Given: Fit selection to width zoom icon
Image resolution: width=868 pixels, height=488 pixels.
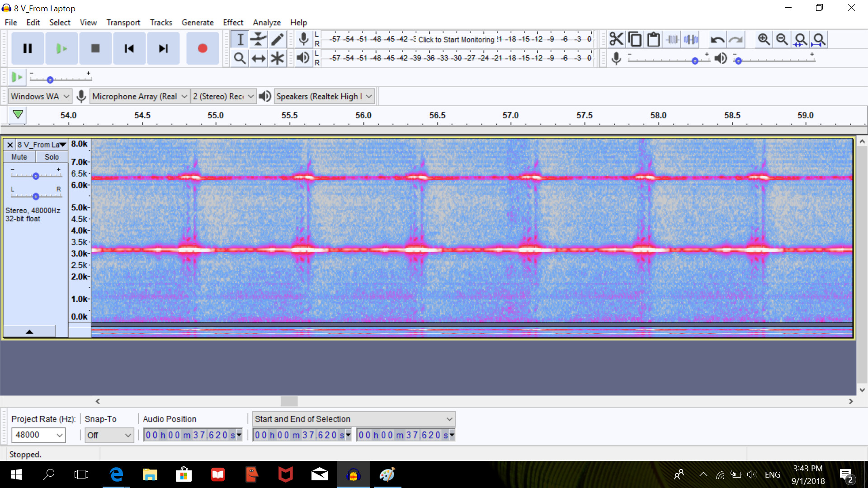Looking at the screenshot, I should tap(801, 39).
